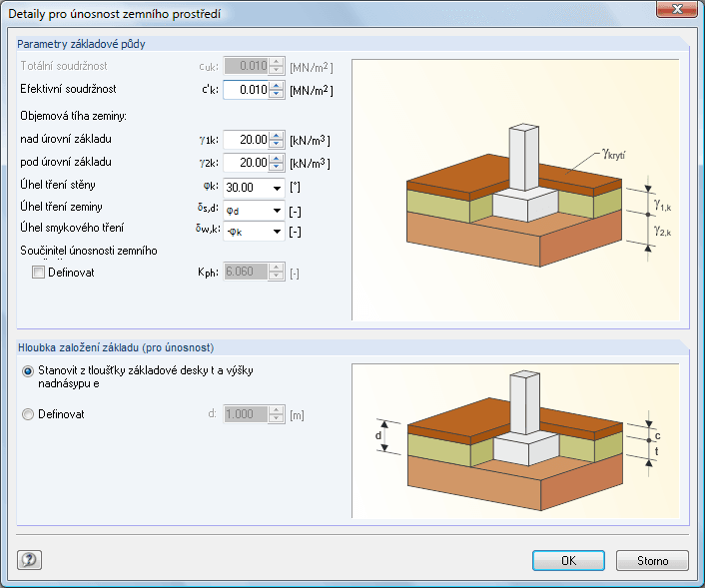Enable the Definovat checkbox for Kph coefficient
The height and width of the screenshot is (588, 705).
coord(39,273)
